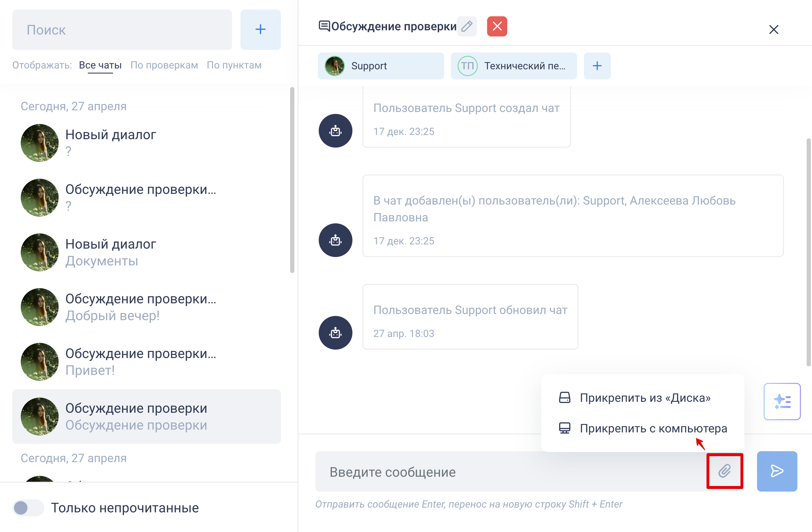The image size is (812, 532).
Task: Open the AI sparkle summary button
Action: 782,401
